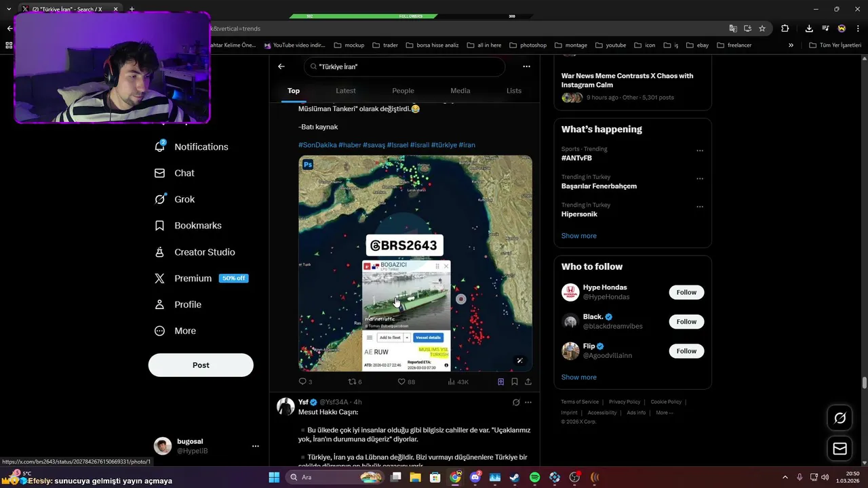This screenshot has height=488, width=868.
Task: Switch to the Latest search tab
Action: click(x=346, y=91)
